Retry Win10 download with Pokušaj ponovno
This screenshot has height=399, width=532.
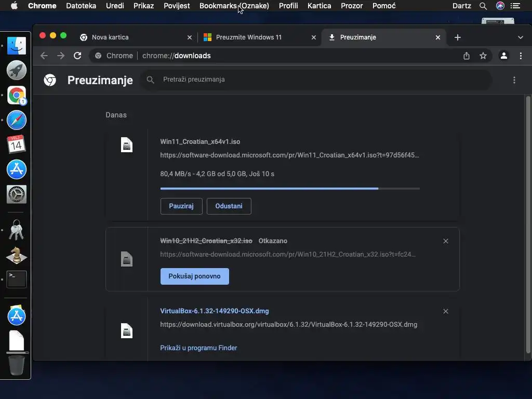195,276
